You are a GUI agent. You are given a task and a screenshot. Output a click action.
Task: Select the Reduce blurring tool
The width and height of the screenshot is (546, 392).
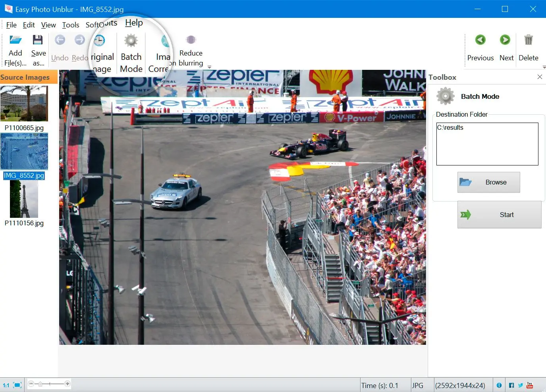pos(191,40)
